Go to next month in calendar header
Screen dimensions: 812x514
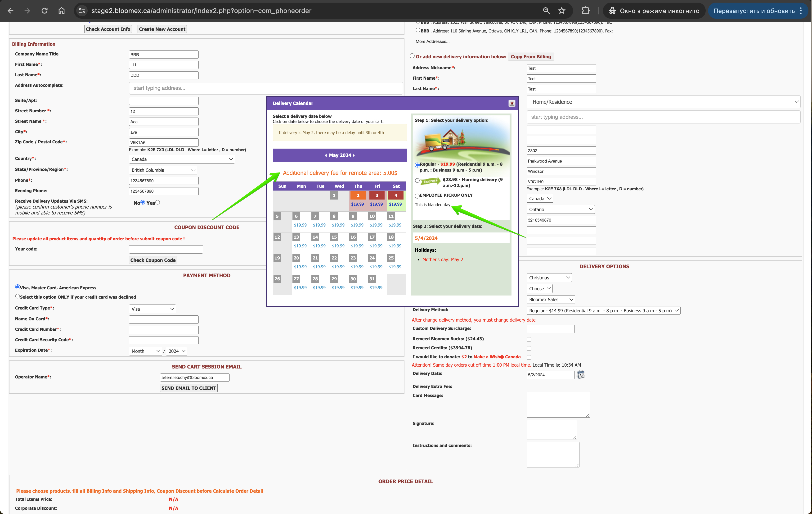tap(354, 155)
